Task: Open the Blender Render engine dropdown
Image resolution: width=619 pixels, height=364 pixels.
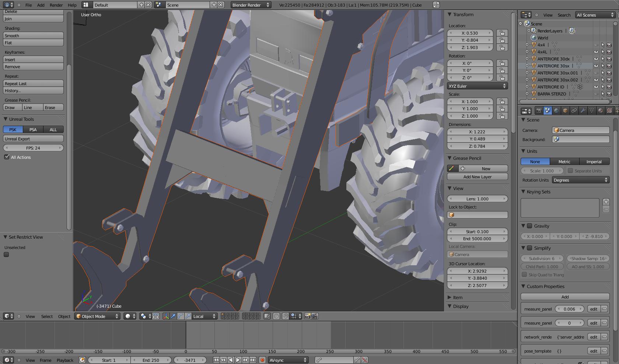Action: 251,5
